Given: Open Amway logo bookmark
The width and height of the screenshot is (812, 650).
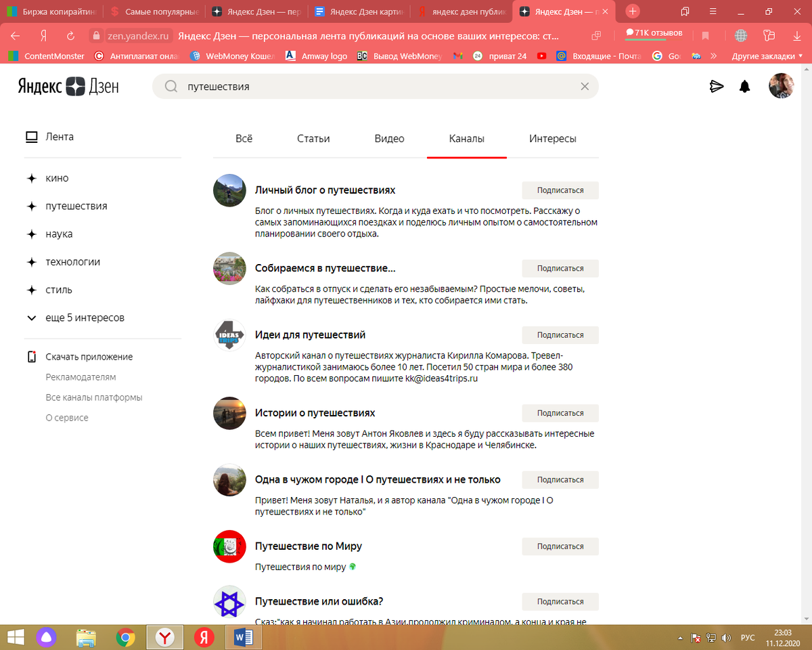Looking at the screenshot, I should click(316, 56).
